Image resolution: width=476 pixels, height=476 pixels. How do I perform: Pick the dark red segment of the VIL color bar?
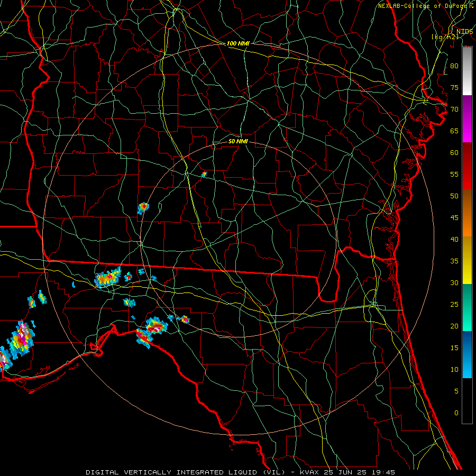467,166
